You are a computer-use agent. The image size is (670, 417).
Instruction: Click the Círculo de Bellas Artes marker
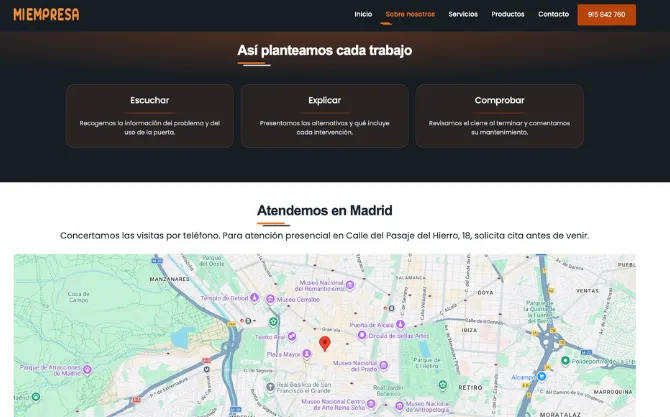tap(362, 335)
